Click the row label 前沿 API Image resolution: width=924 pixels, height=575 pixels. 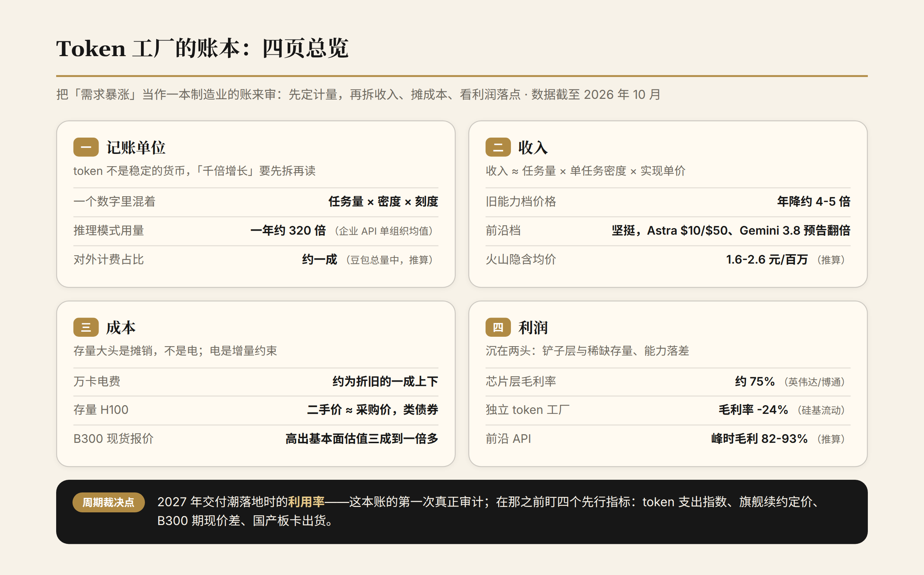[508, 438]
